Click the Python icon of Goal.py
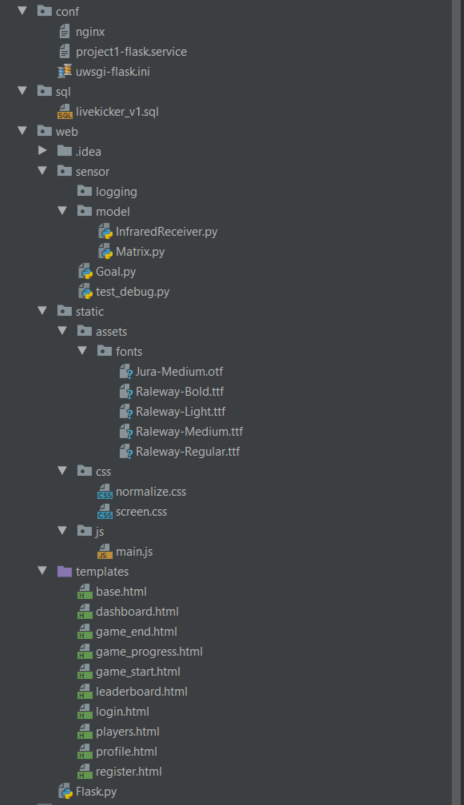 85,272
